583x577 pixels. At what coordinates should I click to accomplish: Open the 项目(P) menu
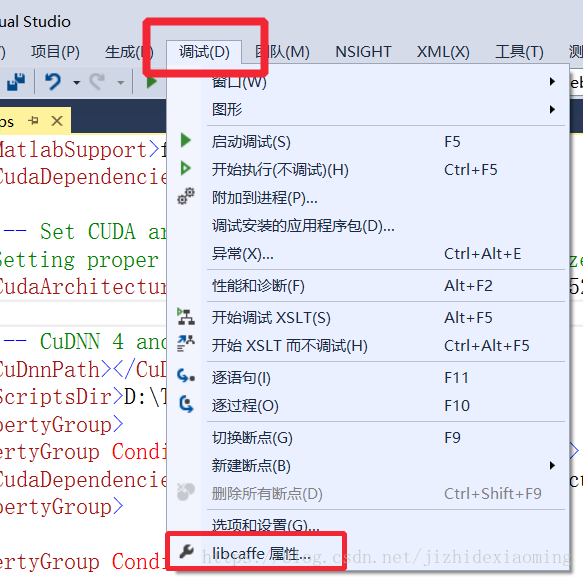55,52
